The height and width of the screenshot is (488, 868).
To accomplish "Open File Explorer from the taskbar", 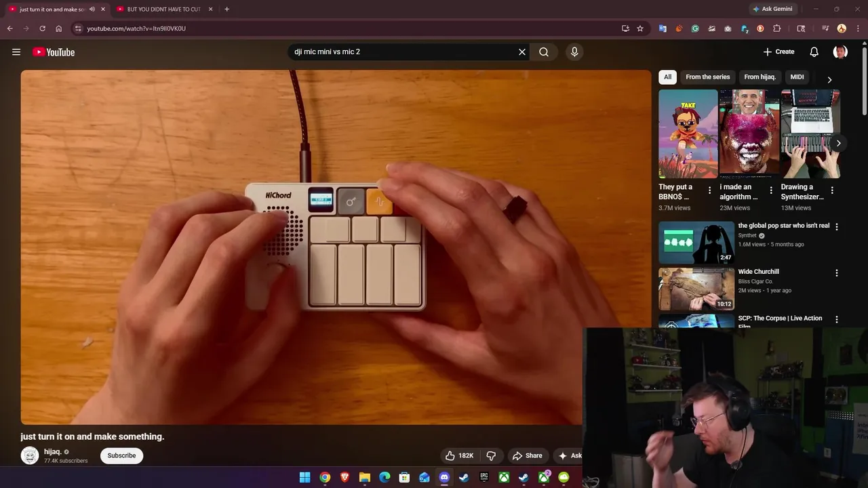I will (364, 478).
